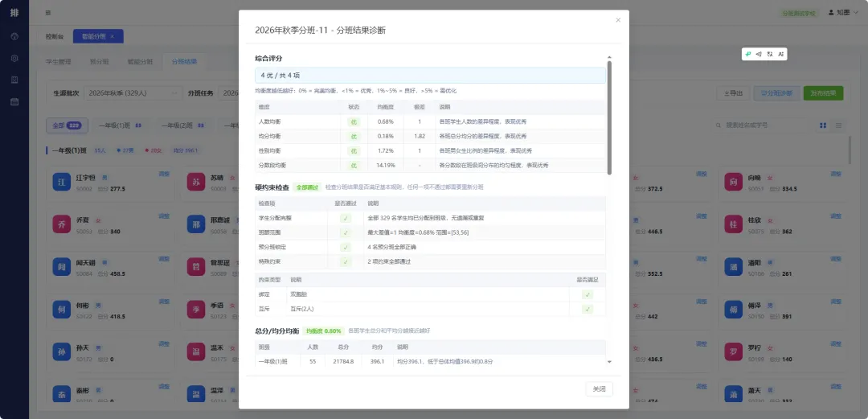Click the 关闭 button in the dialog
The height and width of the screenshot is (419, 868).
[x=599, y=389]
